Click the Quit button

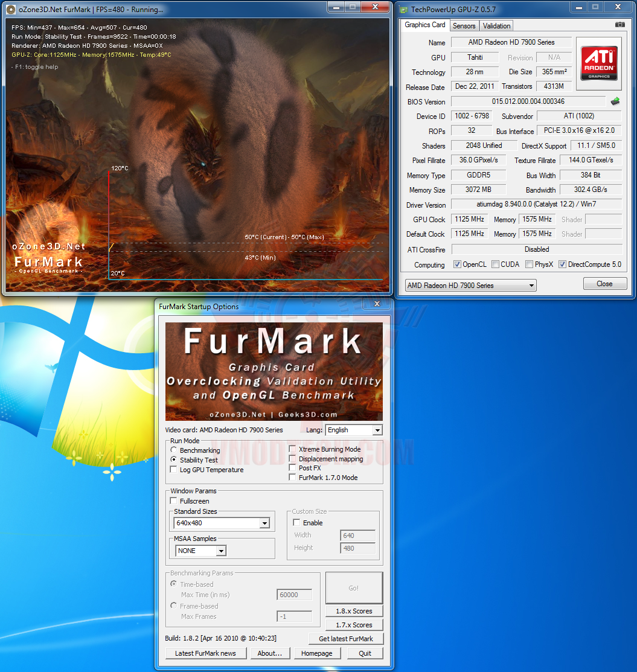(365, 653)
